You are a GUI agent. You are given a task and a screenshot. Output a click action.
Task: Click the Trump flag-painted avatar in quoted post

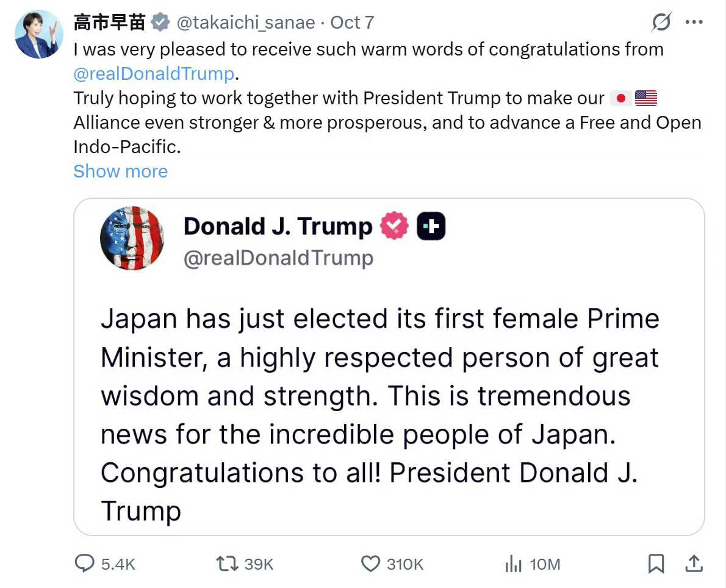132,238
